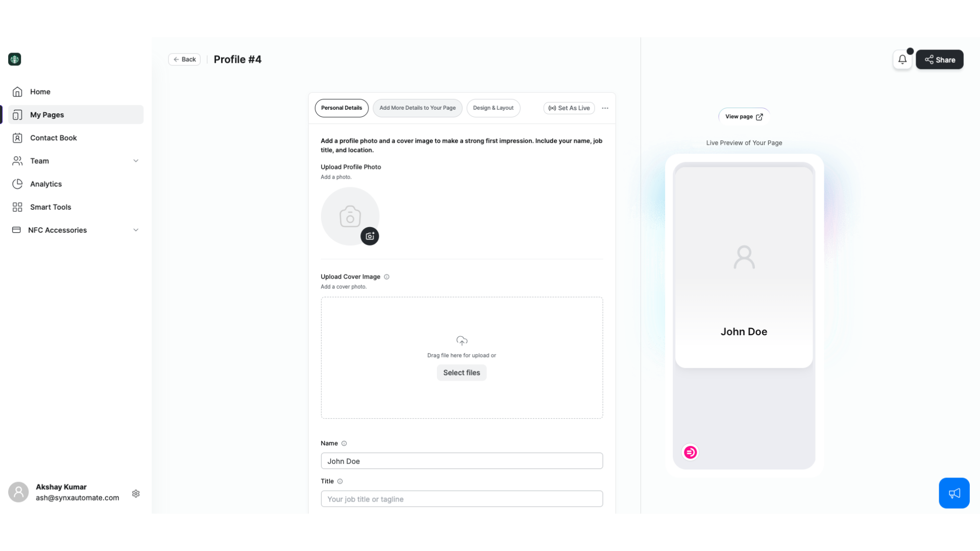Image resolution: width=980 pixels, height=551 pixels.
Task: Switch to Design & Layout tab
Action: point(494,108)
